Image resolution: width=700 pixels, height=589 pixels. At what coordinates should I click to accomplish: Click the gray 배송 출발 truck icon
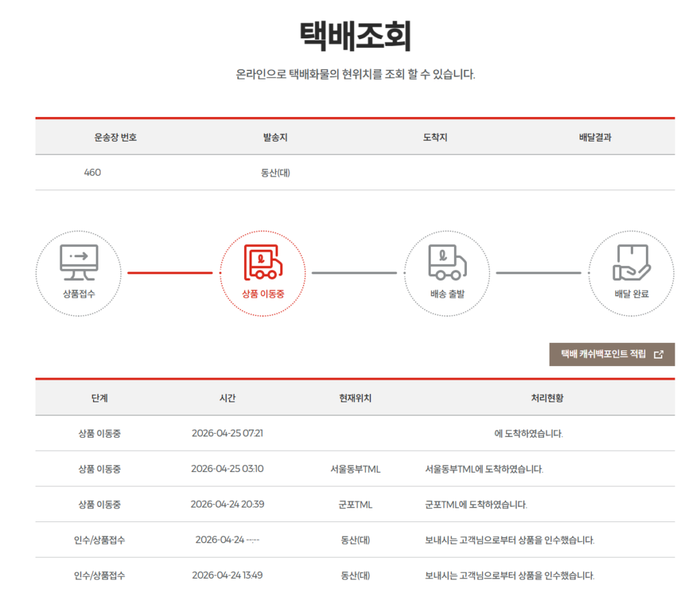(446, 263)
